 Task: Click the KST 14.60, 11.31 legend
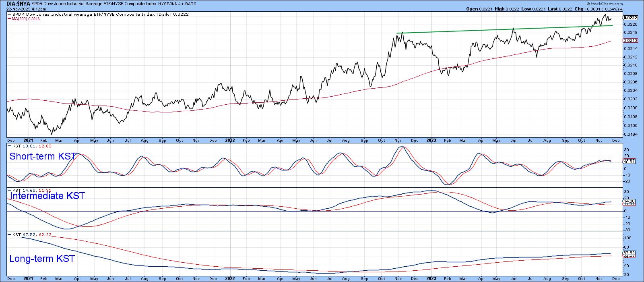(30, 190)
